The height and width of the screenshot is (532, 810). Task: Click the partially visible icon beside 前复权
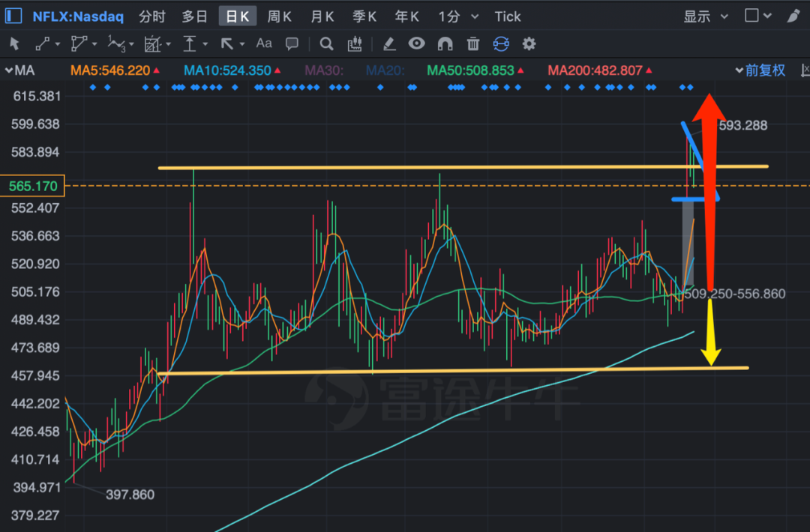[805, 70]
